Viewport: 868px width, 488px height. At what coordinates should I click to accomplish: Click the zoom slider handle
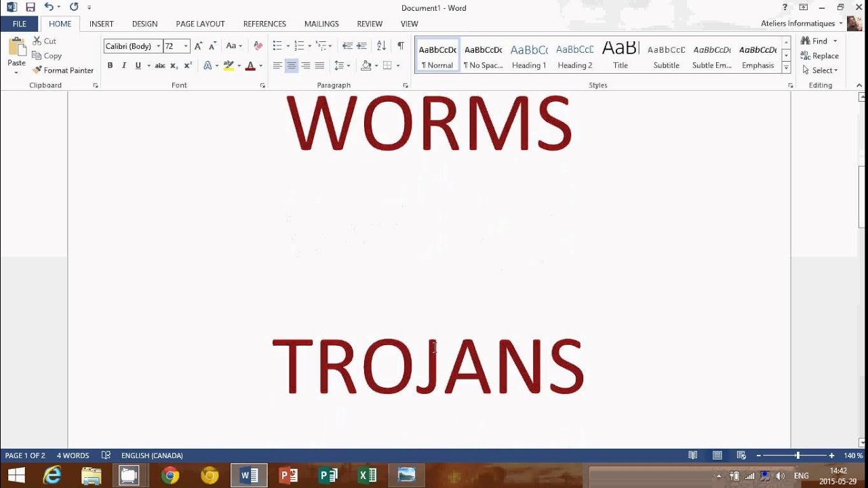pyautogui.click(x=797, y=455)
